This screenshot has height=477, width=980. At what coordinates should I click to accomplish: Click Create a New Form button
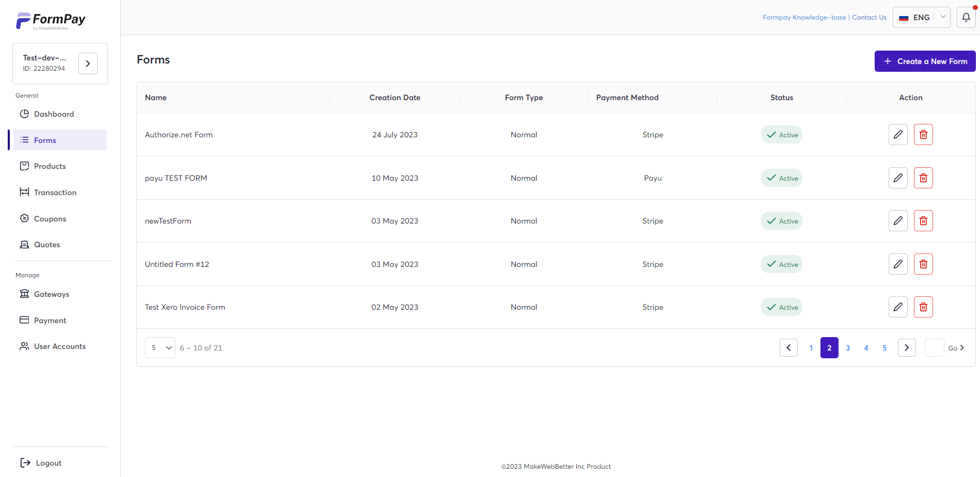coord(925,61)
